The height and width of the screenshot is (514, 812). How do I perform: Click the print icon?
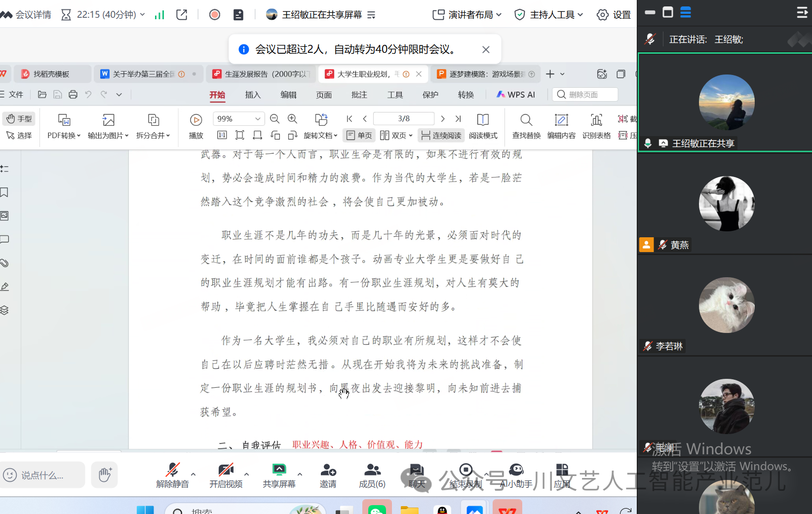tap(73, 95)
